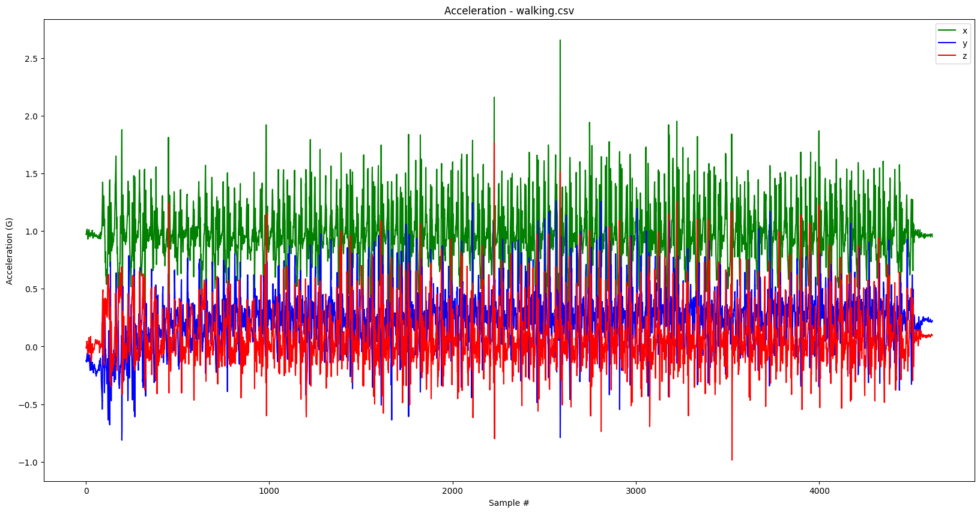This screenshot has height=513, width=980.
Task: Click the tallest green spike's tip above 2.5
Action: [x=560, y=41]
